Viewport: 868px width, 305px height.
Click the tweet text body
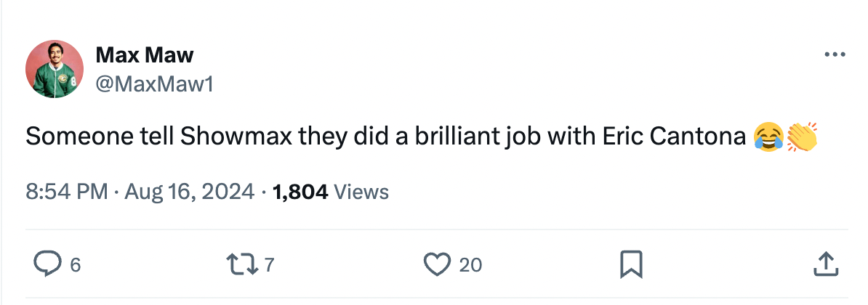coord(385,137)
